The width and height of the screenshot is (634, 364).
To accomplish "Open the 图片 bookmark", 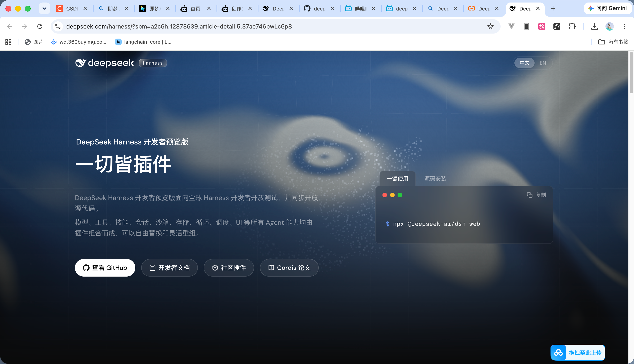I will click(34, 42).
